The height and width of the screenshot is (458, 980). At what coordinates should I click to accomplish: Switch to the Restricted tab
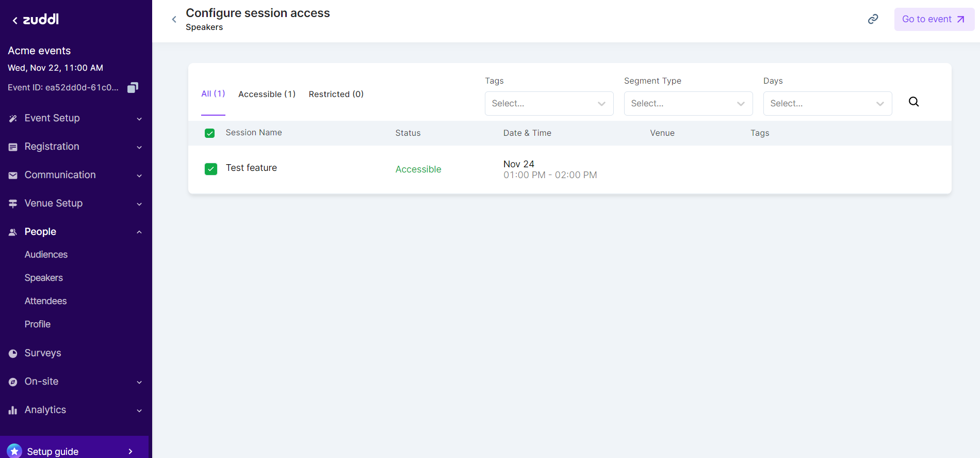coord(336,94)
